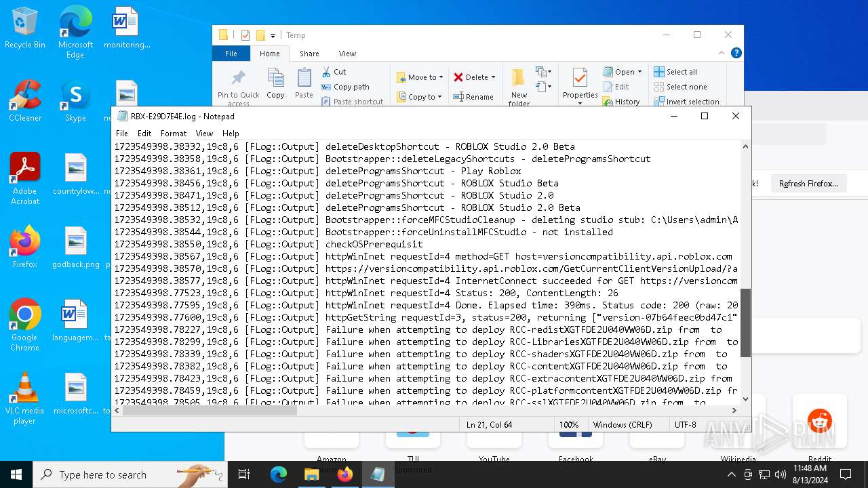
Task: Click the Windows Start button
Action: [x=16, y=474]
